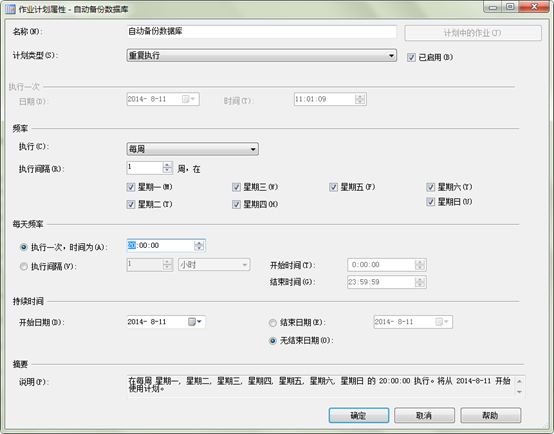This screenshot has height=434, width=554.
Task: Uncheck the 星期五 checkbox
Action: point(333,187)
